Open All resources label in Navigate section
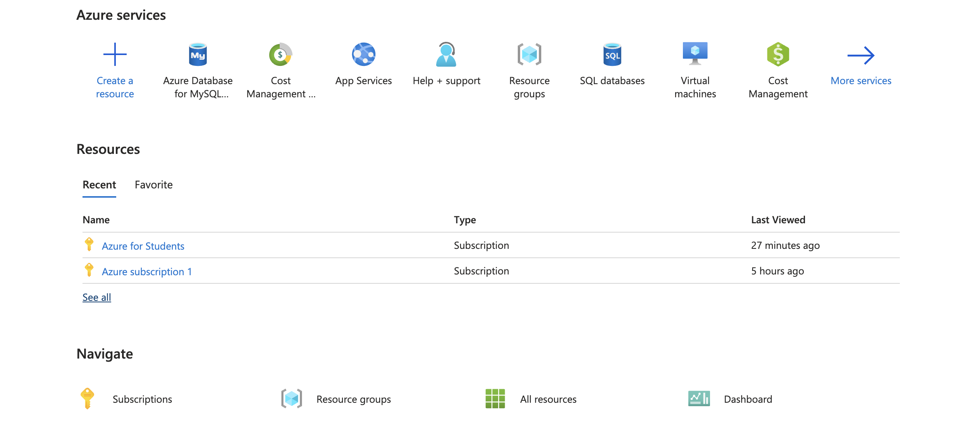The image size is (980, 445). [x=548, y=399]
